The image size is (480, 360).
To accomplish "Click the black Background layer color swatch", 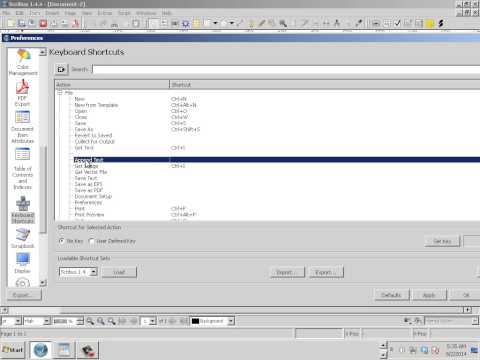I will [195, 321].
